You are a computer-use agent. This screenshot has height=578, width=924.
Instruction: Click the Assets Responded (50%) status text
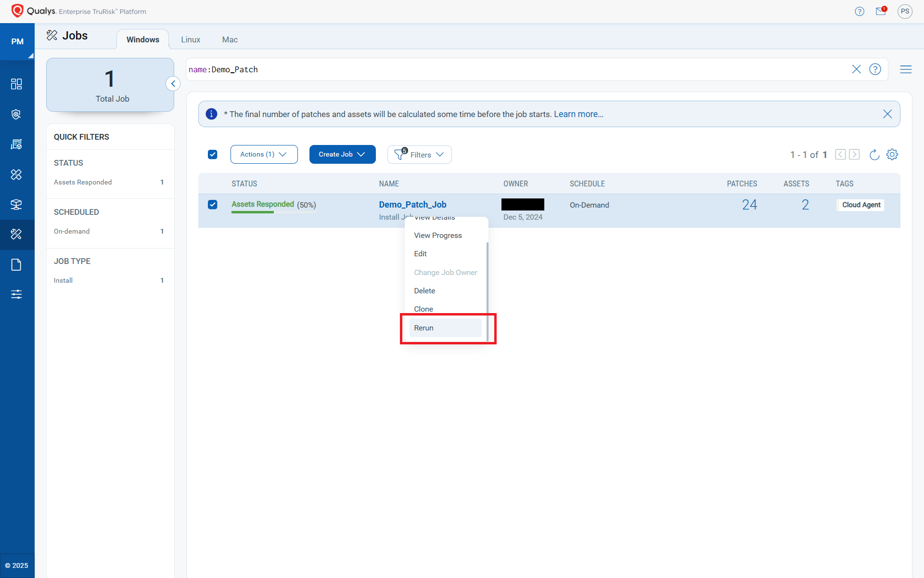click(273, 205)
